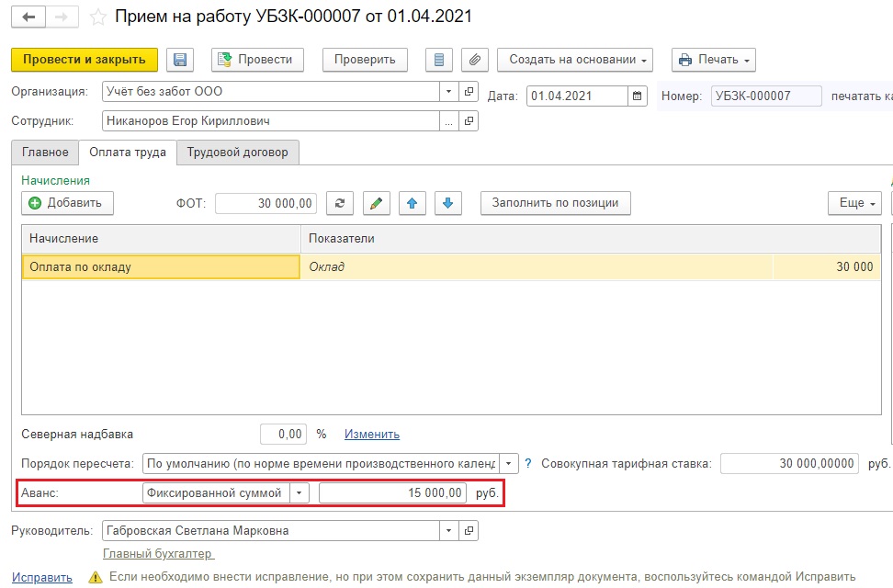
Task: Recalculate ФОТ with refresh icon
Action: click(340, 203)
